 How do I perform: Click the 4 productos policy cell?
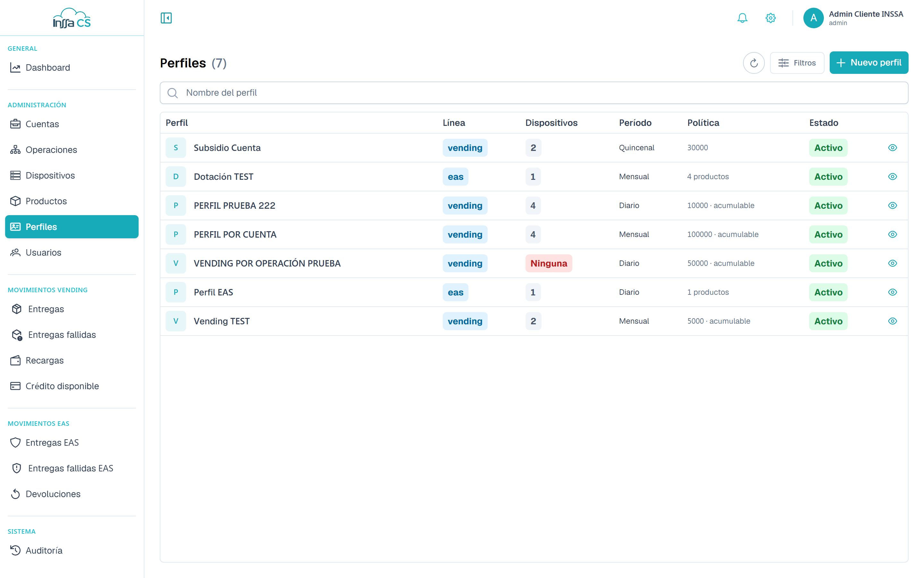coord(708,177)
